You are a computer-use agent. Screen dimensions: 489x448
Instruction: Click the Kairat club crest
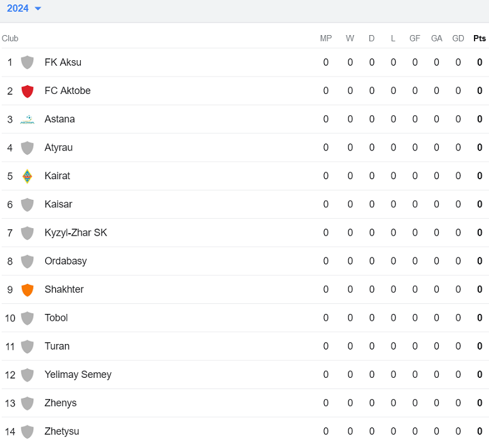27,176
